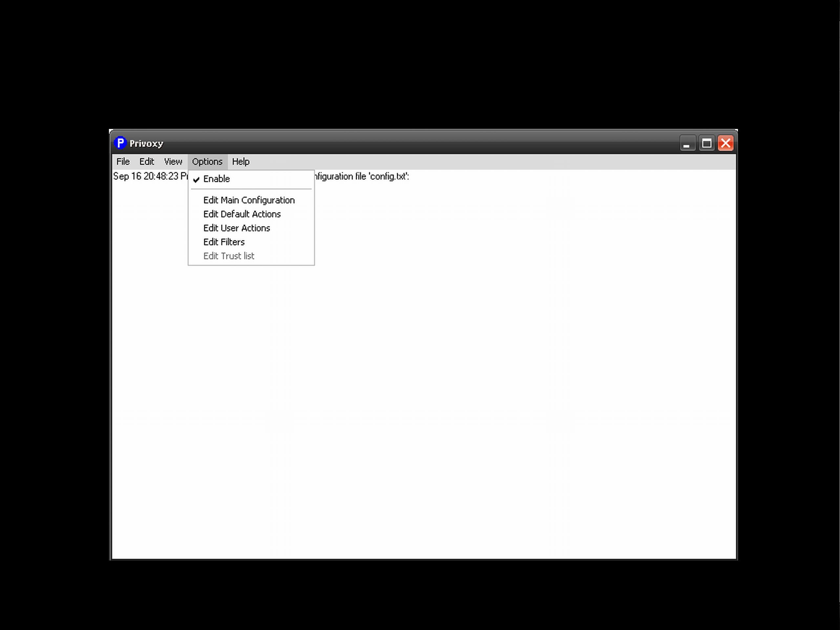Click the grayed out Edit Trust list option
Screen dimensions: 840x630
click(229, 255)
